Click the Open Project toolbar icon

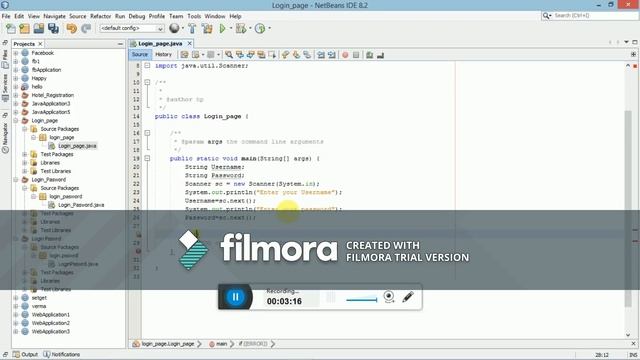point(39,29)
